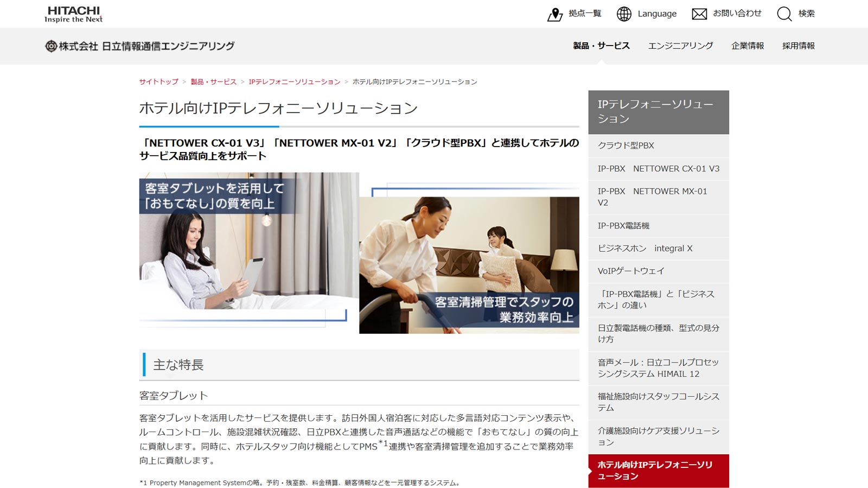Click the magnifying glass search icon
Viewport: 868px width, 488px height.
pos(784,14)
